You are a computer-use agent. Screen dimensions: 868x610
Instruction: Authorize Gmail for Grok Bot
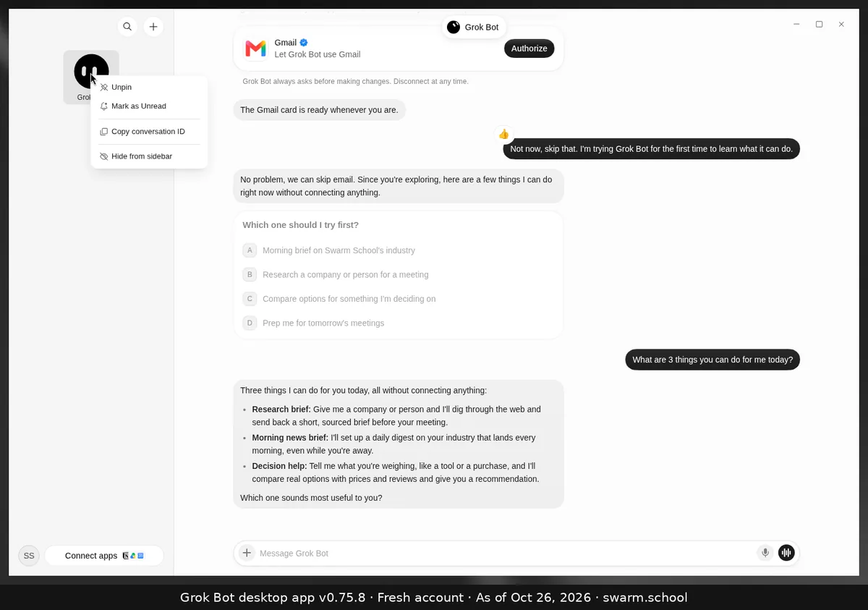tap(529, 48)
